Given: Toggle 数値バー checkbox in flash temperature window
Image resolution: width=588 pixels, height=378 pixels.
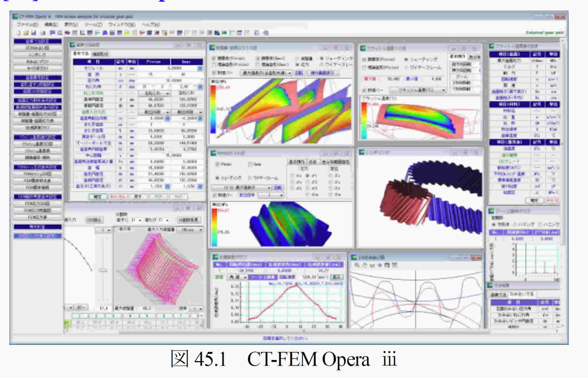Looking at the screenshot, I should [x=364, y=90].
